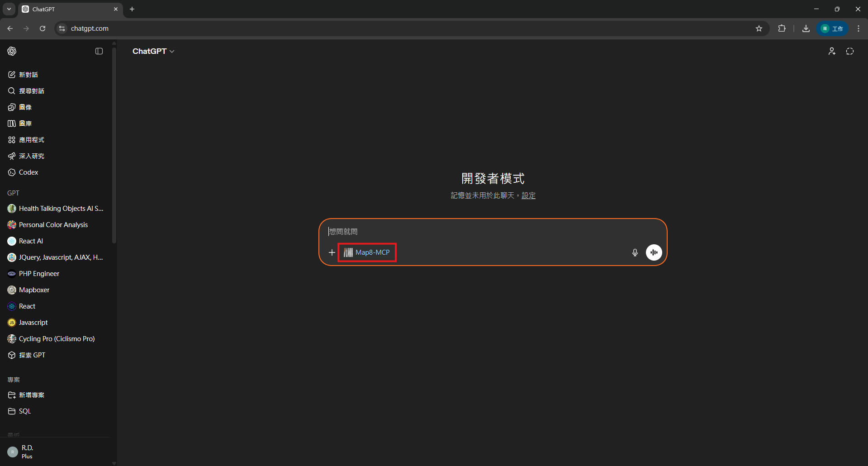Click the sidebar vertical scrollbar
This screenshot has width=868, height=466.
(114, 145)
